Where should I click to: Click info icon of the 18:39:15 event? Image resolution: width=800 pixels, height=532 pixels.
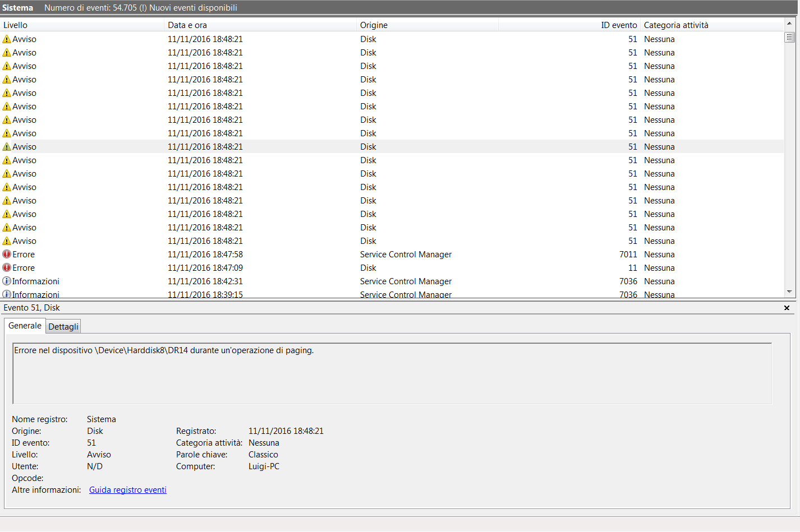(x=7, y=294)
